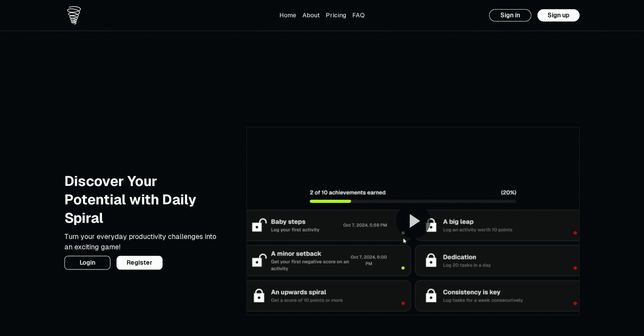Click the Daily Spiral tornado logo
644x336 pixels.
pos(73,15)
